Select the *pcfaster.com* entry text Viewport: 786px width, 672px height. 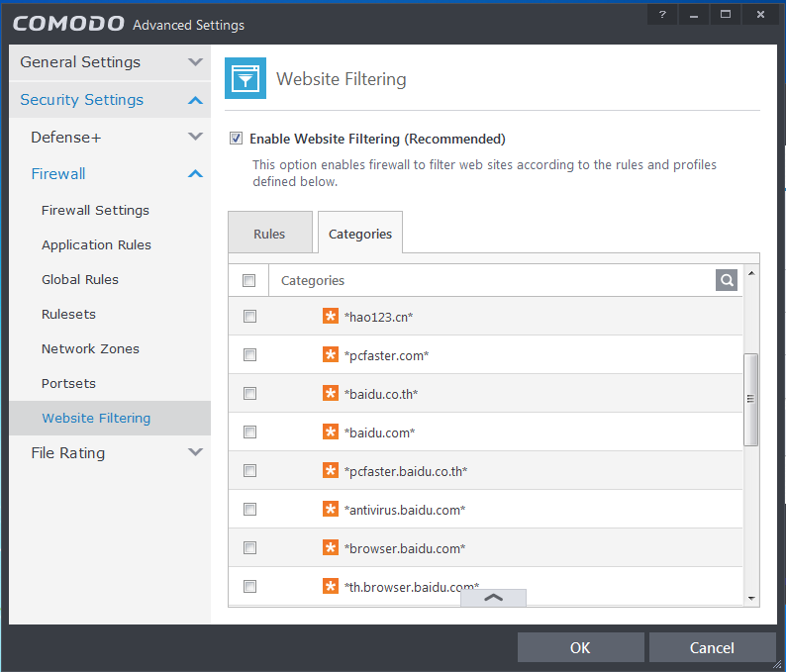[x=386, y=355]
